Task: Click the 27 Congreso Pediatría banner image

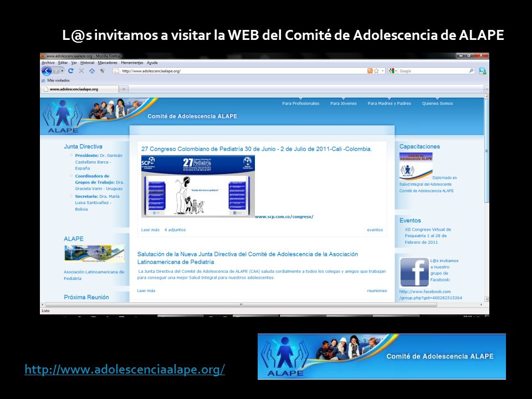Action: click(x=198, y=186)
